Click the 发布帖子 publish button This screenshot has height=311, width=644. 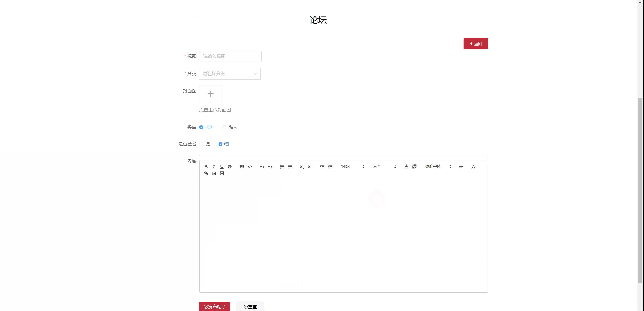[215, 306]
